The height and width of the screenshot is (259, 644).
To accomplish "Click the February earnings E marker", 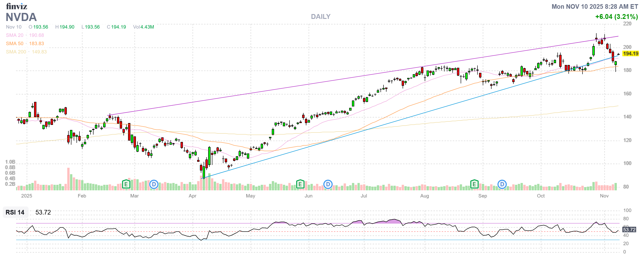I will (x=126, y=185).
